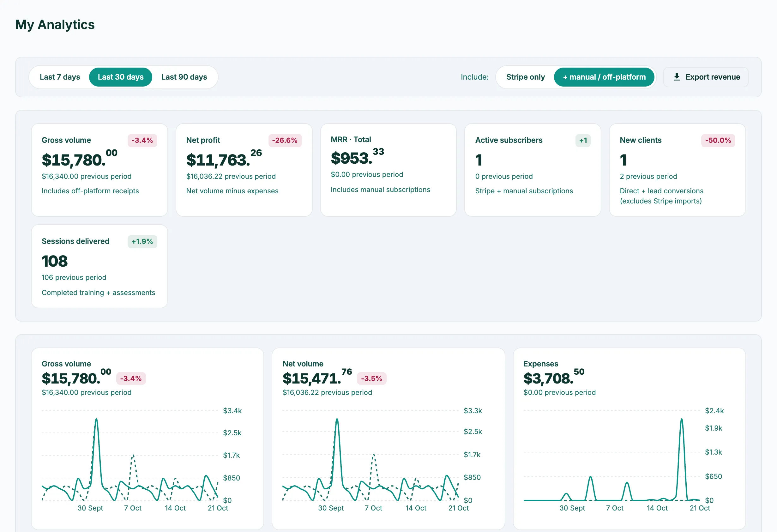The height and width of the screenshot is (532, 777).
Task: Click 'Completed training + assessments' note
Action: coord(98,293)
